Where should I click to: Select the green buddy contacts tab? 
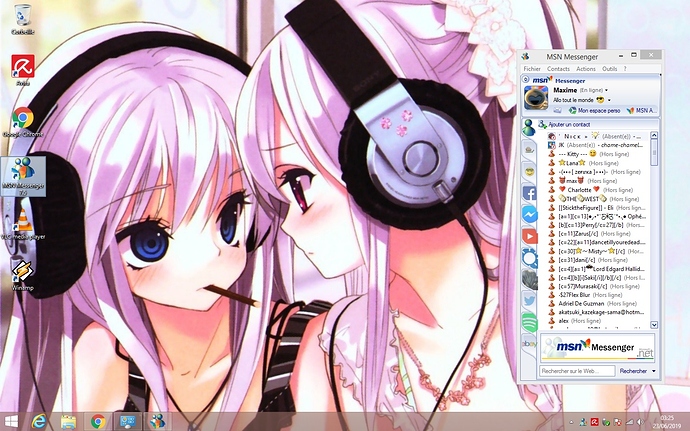point(529,128)
